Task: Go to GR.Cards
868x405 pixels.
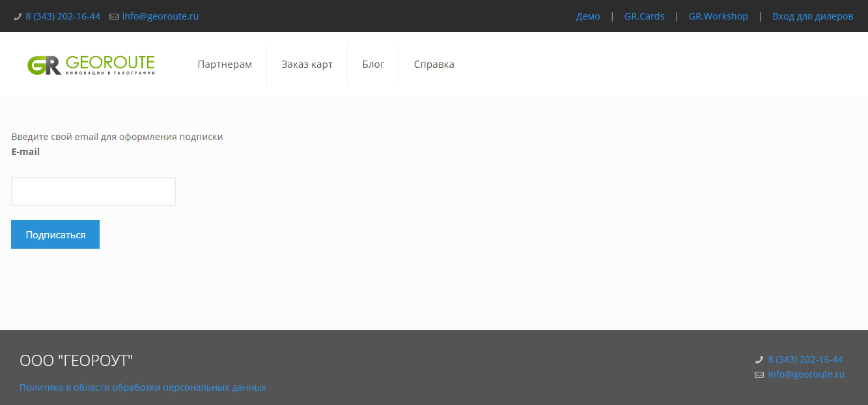Action: 644,16
